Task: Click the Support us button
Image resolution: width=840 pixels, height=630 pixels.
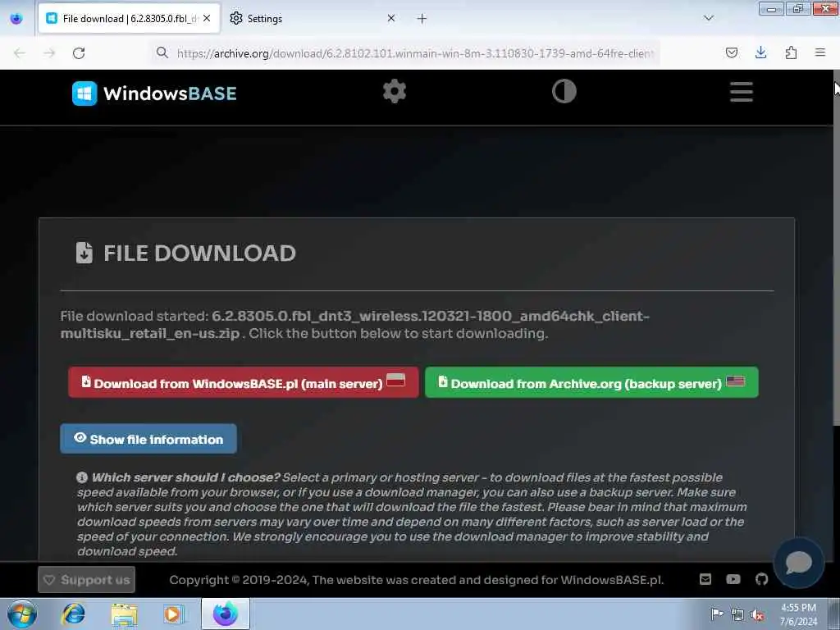Action: 86,580
